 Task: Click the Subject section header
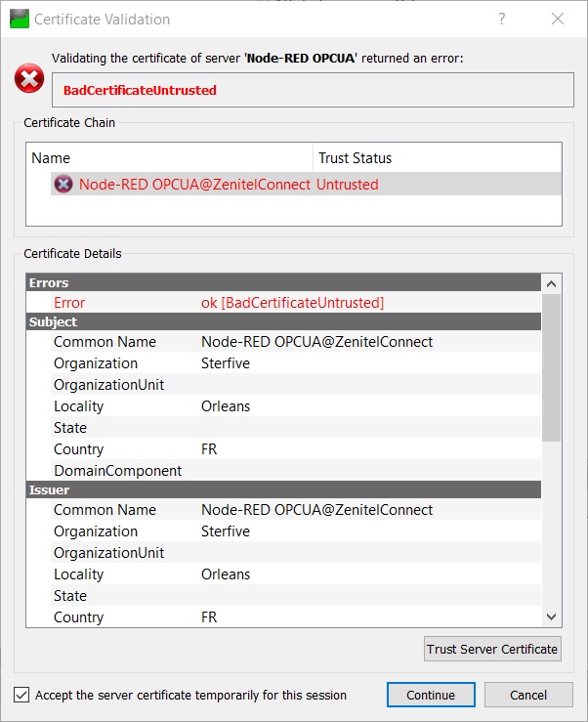[283, 321]
